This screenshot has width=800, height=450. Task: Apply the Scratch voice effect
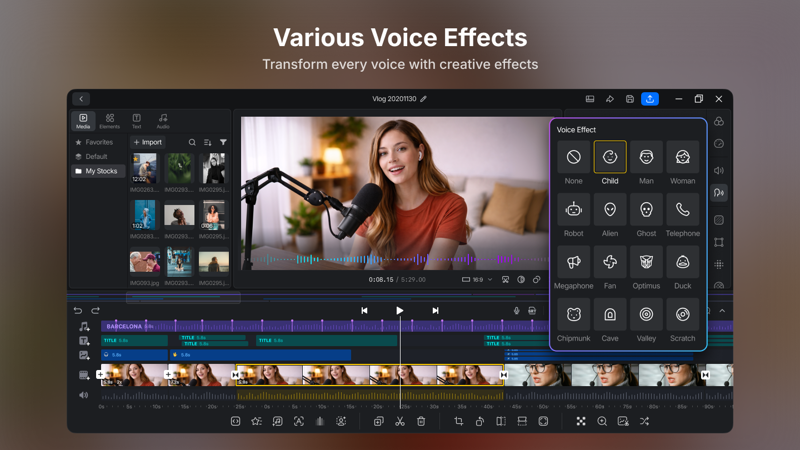click(683, 315)
